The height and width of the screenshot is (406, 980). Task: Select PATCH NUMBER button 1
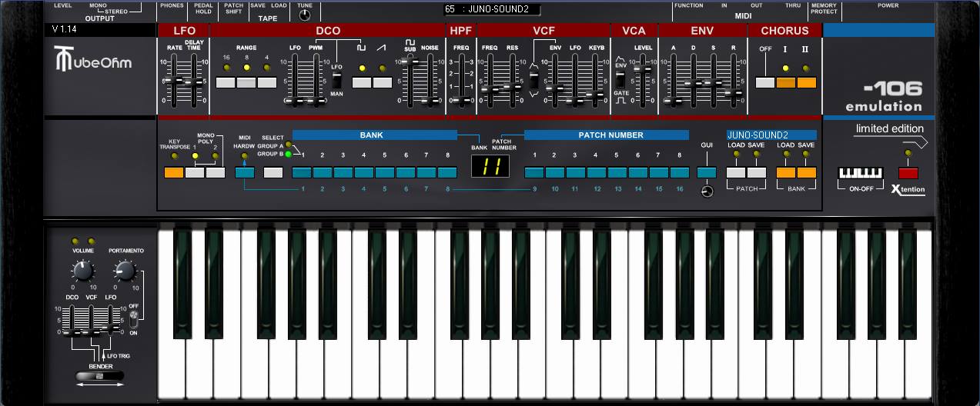point(534,172)
